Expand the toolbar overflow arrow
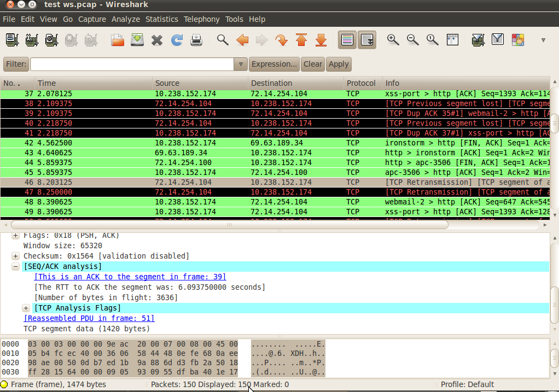This screenshot has height=392, width=559. coord(543,40)
